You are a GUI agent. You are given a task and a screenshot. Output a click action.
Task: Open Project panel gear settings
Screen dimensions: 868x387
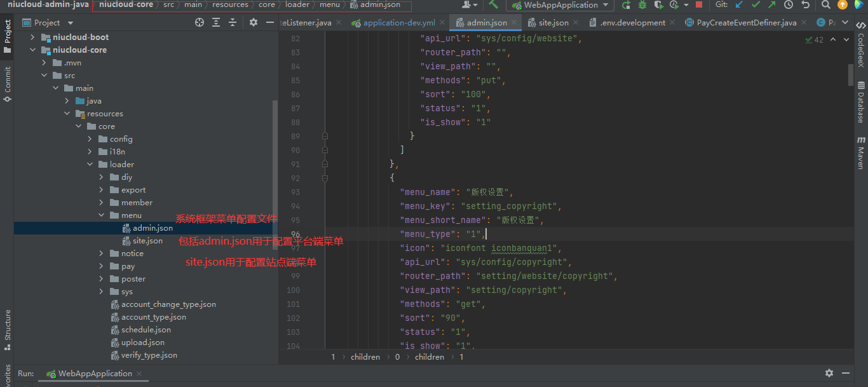(254, 22)
